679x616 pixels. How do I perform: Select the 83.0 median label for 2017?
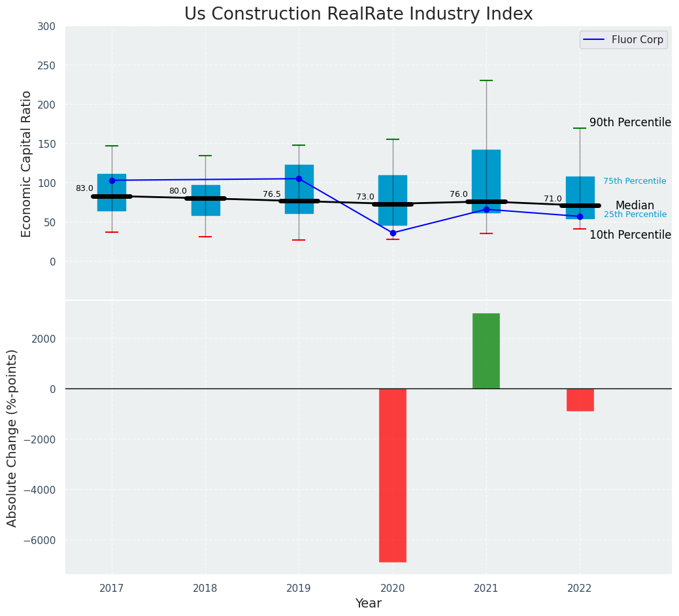[x=84, y=188]
